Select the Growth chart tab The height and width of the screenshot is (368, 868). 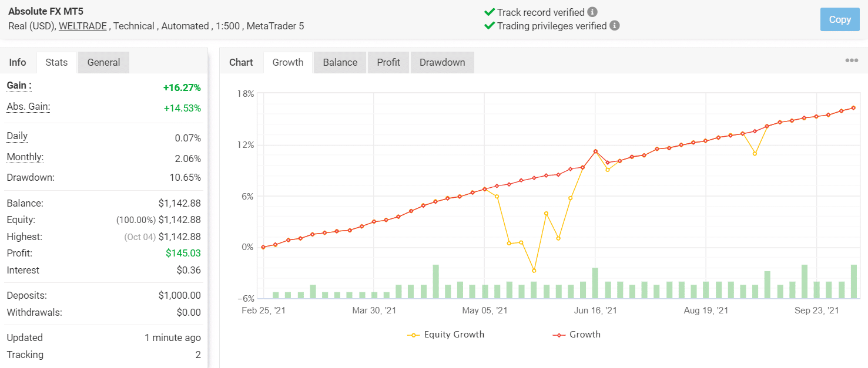[288, 62]
